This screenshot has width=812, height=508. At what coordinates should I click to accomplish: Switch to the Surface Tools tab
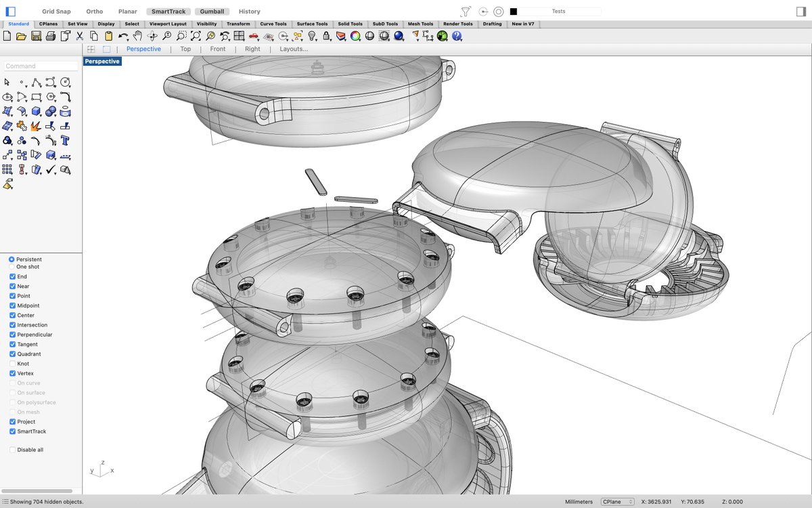coord(312,24)
